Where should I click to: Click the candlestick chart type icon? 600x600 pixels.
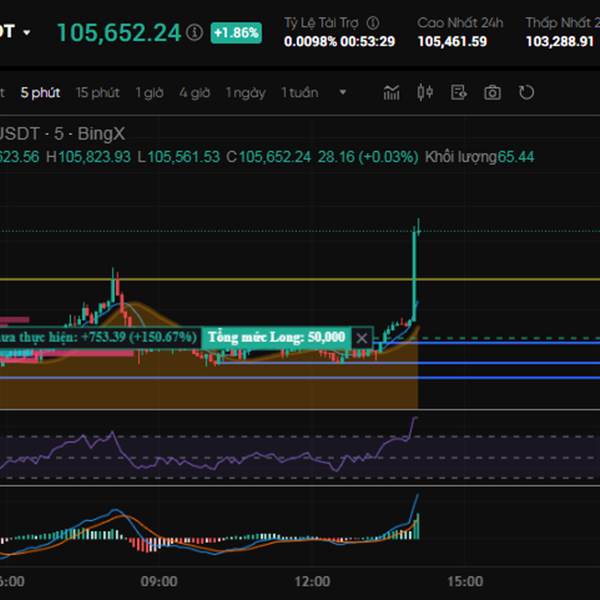point(425,93)
